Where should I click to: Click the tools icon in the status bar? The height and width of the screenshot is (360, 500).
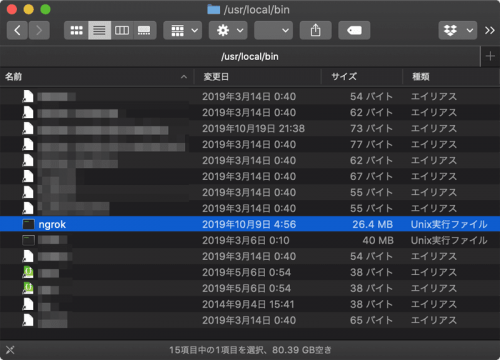[10, 350]
